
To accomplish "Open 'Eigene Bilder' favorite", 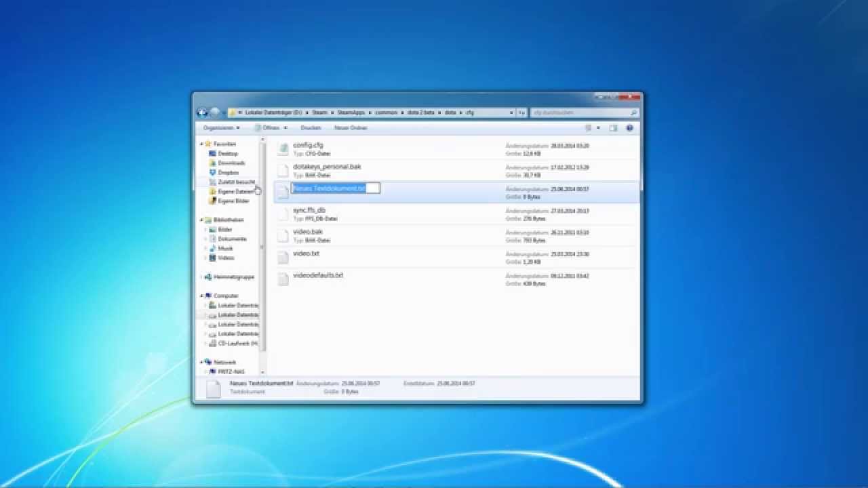I will click(233, 201).
